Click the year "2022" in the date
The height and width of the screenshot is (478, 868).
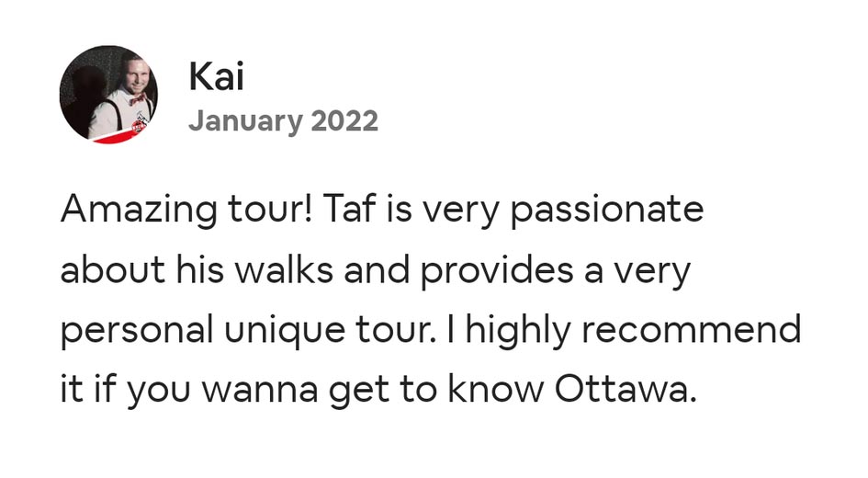(344, 120)
